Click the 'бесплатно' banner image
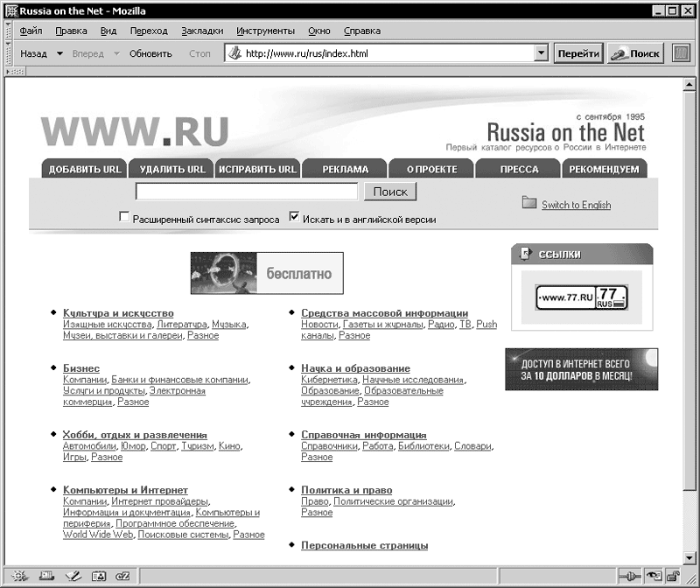This screenshot has width=700, height=588. (267, 273)
